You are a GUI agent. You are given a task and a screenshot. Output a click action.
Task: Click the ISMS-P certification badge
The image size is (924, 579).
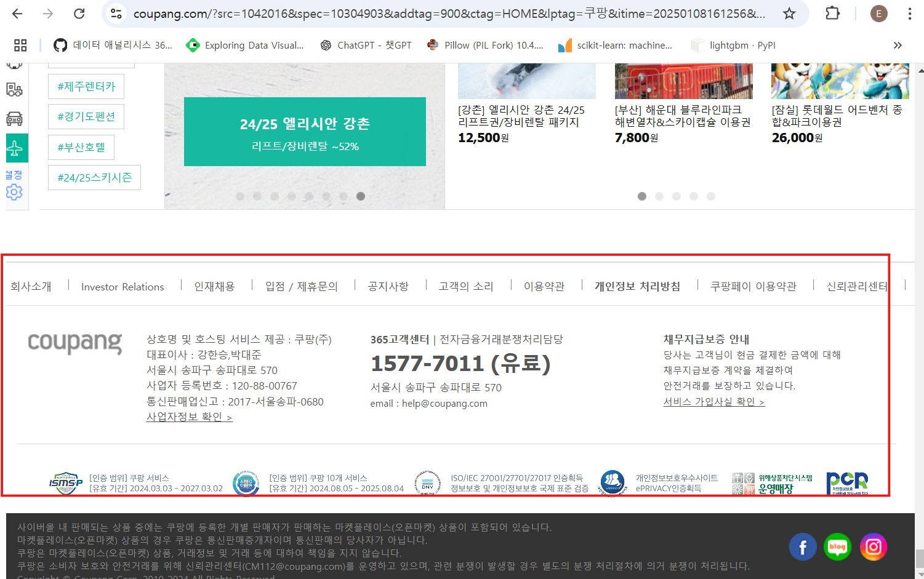click(66, 484)
